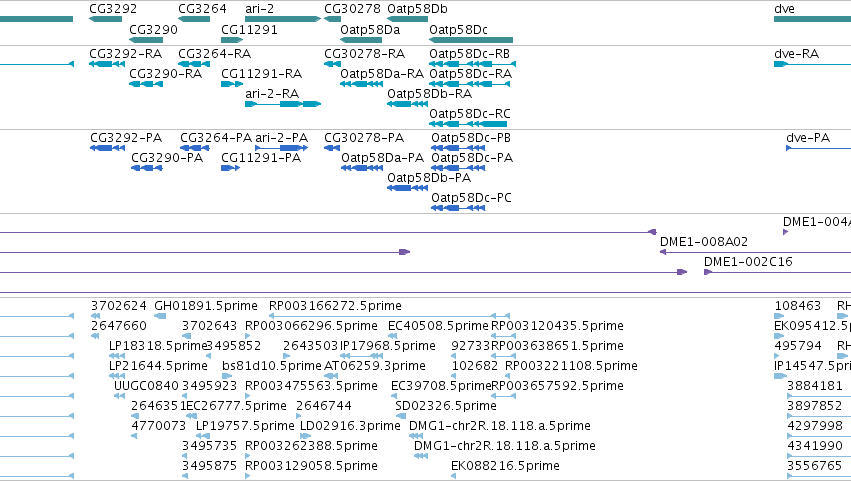Image resolution: width=851 pixels, height=481 pixels.
Task: Open EST LP19757.5prime
Action: tap(202, 436)
